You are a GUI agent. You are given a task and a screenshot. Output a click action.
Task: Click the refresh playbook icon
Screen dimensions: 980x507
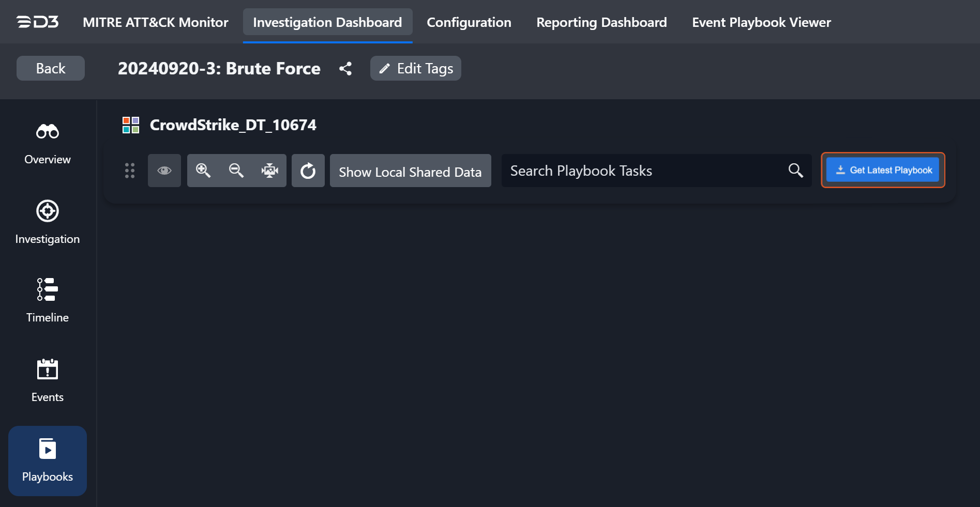click(x=308, y=171)
